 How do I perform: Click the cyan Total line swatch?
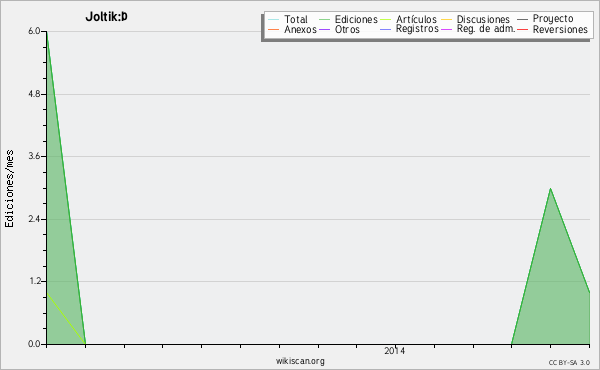274,19
